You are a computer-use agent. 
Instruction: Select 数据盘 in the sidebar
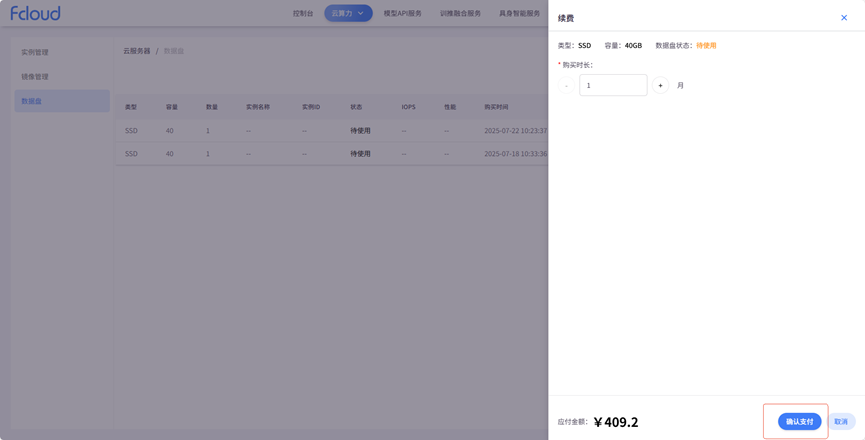tap(32, 101)
